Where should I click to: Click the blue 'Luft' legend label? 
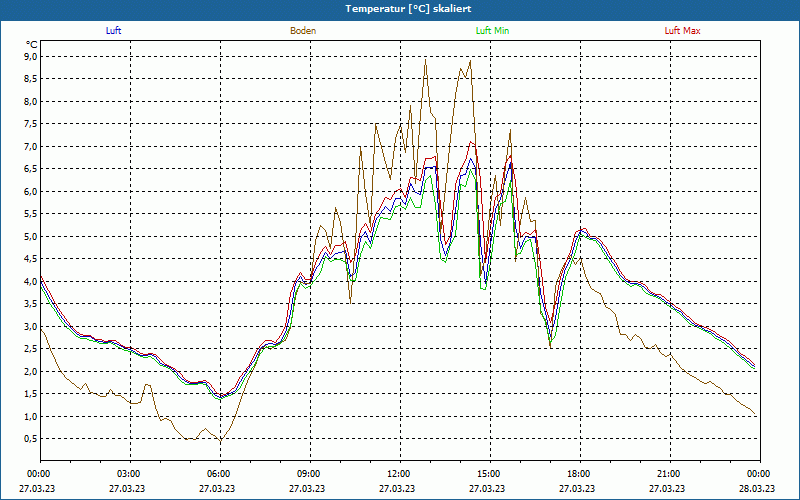(113, 31)
